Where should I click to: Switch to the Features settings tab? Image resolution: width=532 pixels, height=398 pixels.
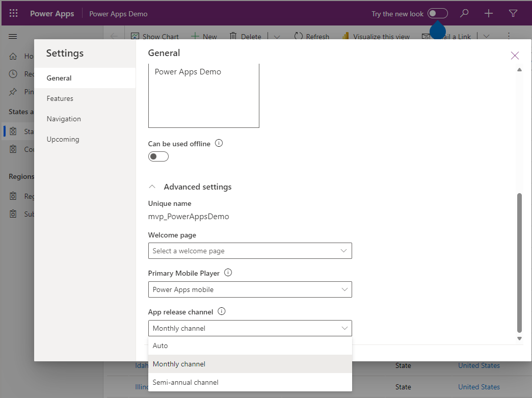[x=85, y=98]
